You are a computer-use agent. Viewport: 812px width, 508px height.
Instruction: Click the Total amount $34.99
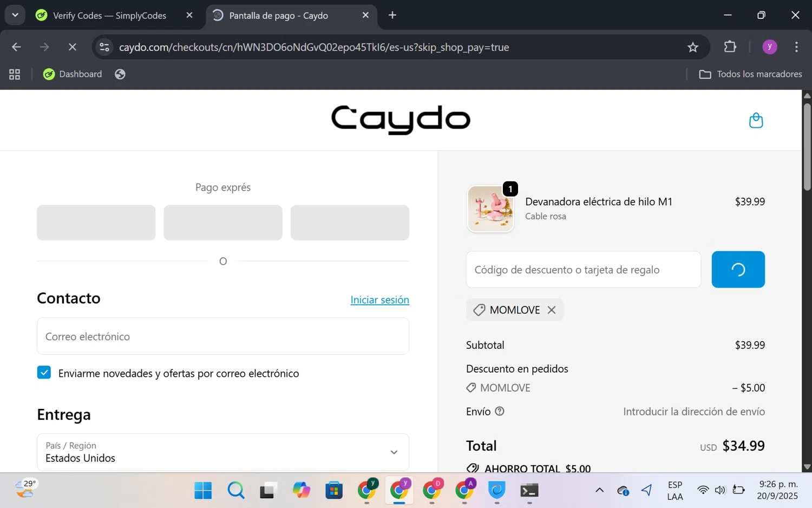743,446
